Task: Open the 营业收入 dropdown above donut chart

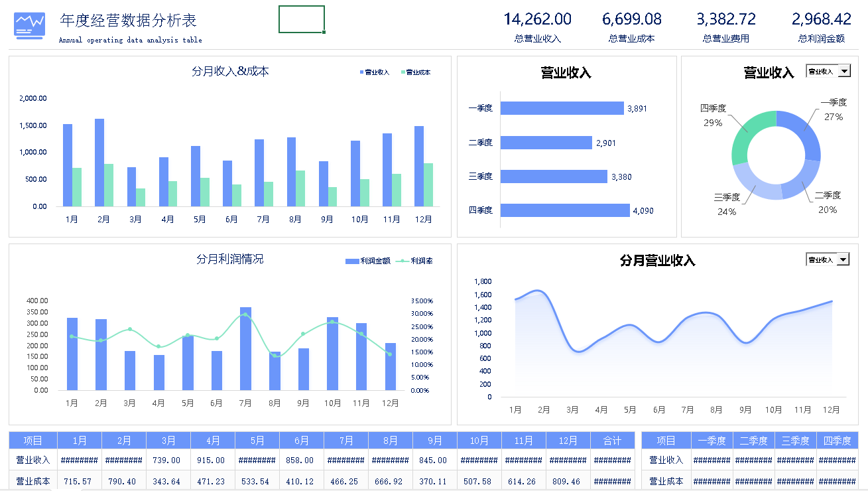Action: tap(843, 71)
